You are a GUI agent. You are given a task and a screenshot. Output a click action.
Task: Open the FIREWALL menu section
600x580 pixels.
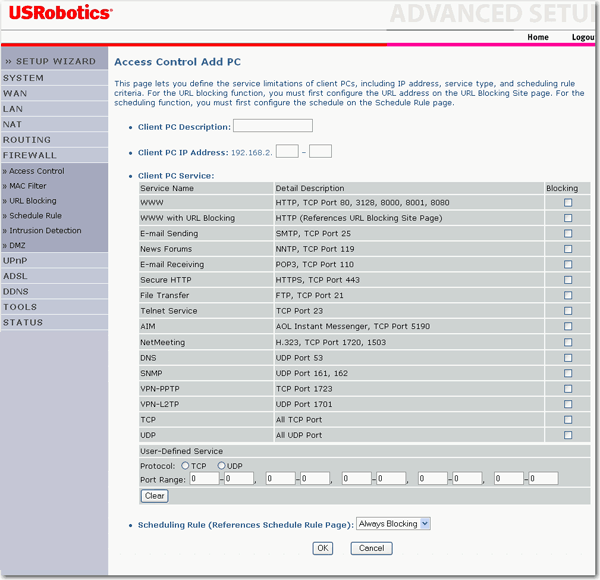click(x=55, y=155)
